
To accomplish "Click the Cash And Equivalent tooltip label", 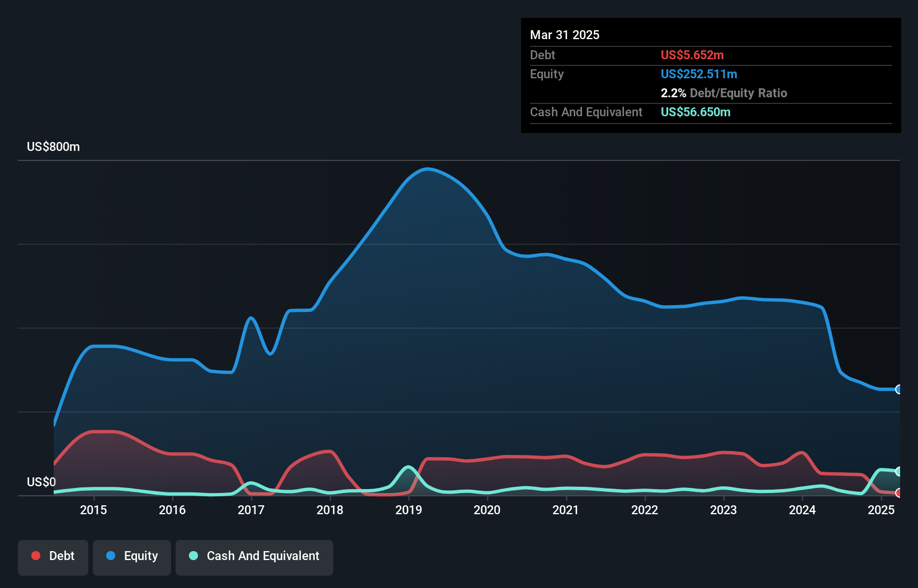I will pyautogui.click(x=586, y=112).
